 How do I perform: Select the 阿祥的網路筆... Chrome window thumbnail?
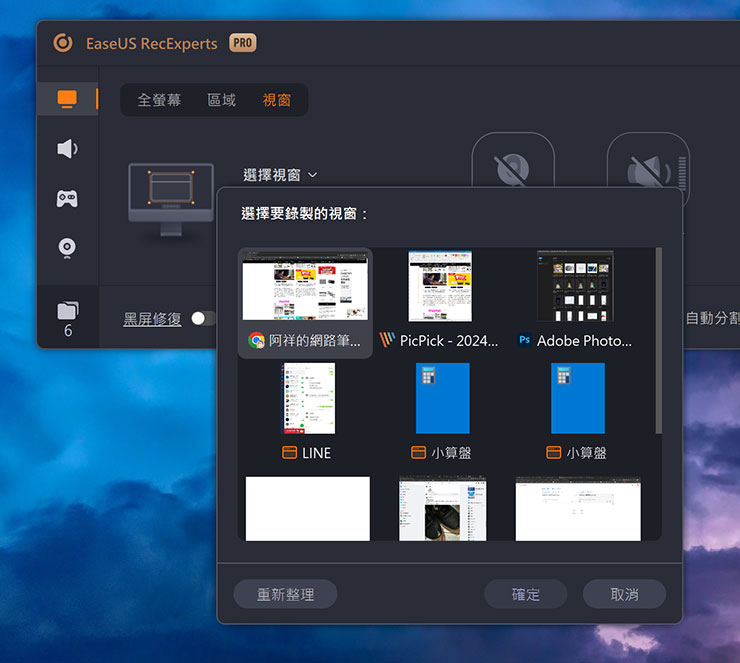coord(305,286)
